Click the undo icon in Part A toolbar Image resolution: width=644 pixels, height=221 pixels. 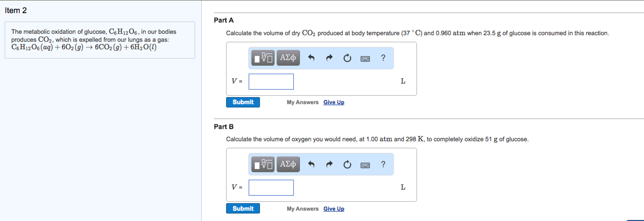[x=311, y=58]
